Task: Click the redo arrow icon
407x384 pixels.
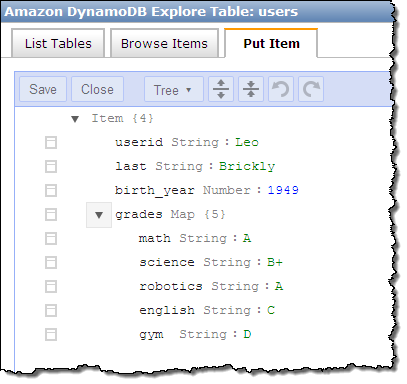Action: [311, 89]
